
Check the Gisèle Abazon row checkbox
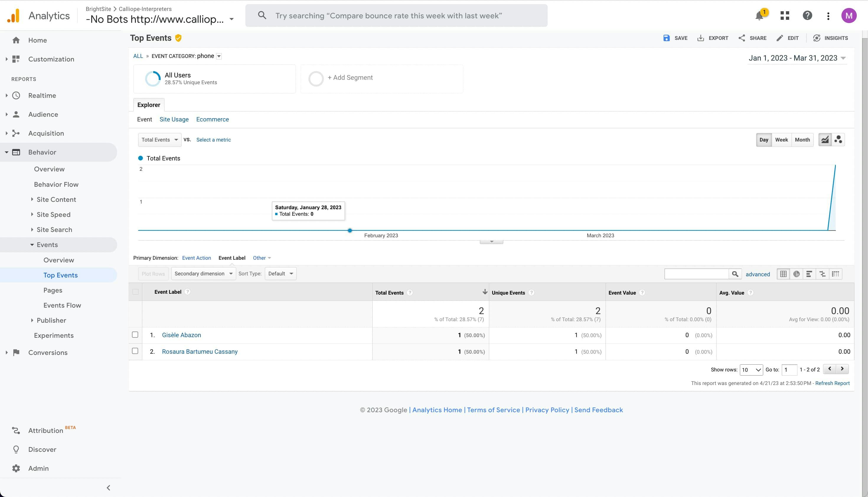pyautogui.click(x=135, y=335)
